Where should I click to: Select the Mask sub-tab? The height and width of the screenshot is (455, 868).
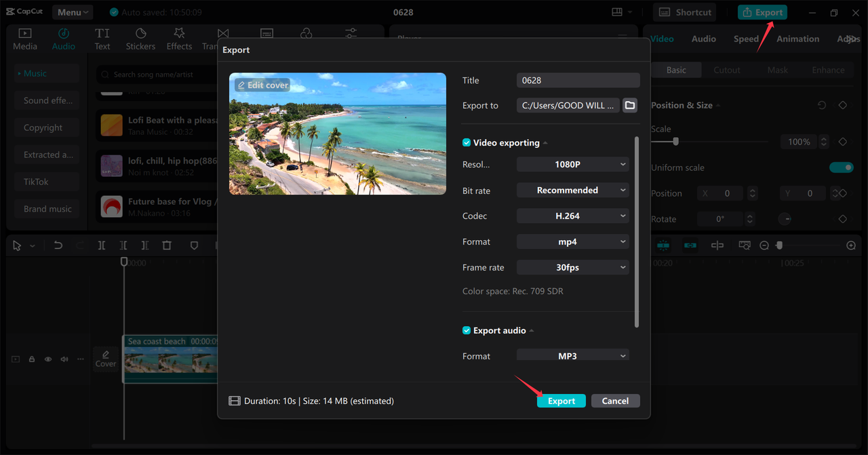point(778,70)
